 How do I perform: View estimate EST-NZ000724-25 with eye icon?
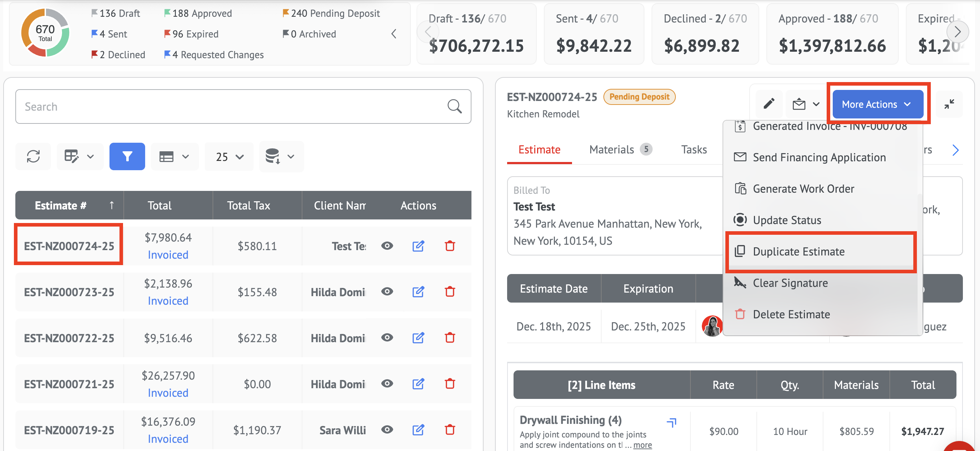387,246
